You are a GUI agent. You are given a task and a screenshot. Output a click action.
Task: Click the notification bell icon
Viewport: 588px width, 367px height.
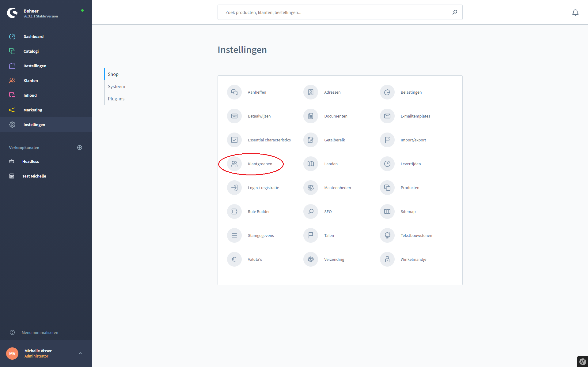[x=575, y=13]
